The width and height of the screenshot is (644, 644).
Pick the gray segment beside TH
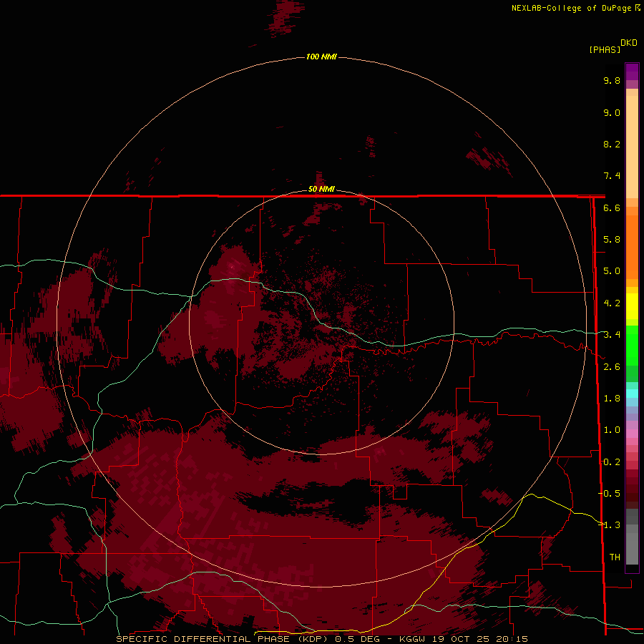[x=632, y=548]
